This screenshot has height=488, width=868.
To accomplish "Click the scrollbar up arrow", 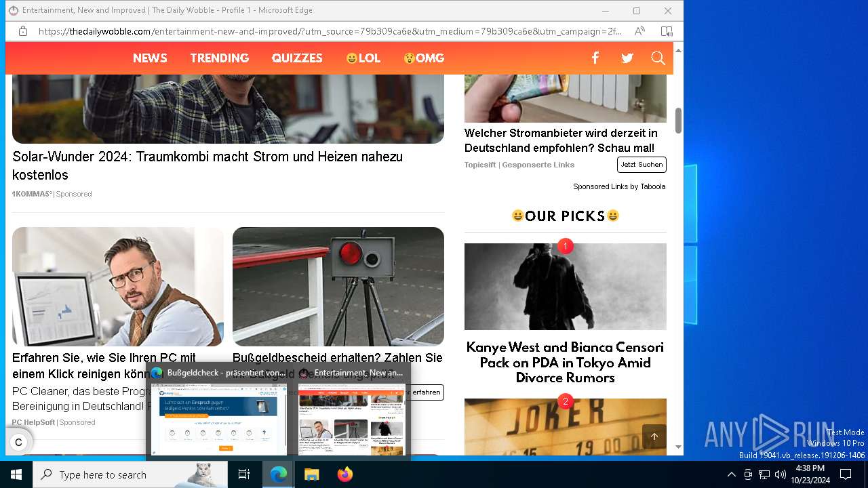I will click(x=678, y=50).
